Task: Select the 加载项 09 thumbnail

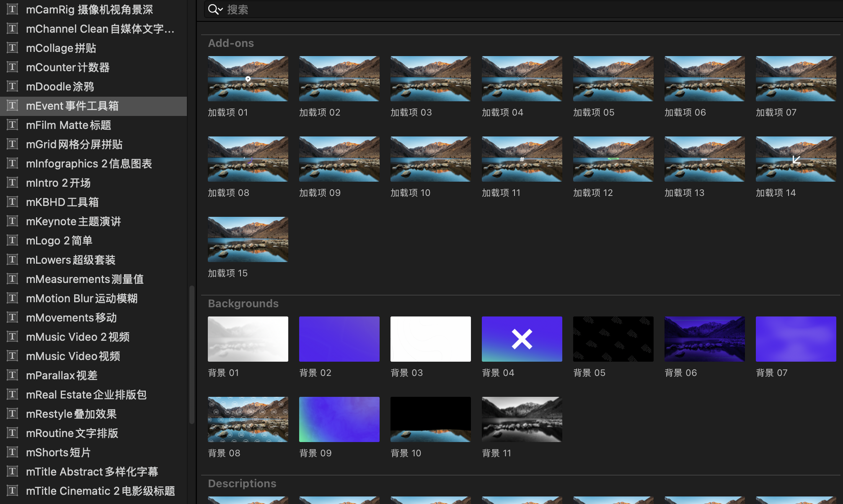Action: (339, 159)
